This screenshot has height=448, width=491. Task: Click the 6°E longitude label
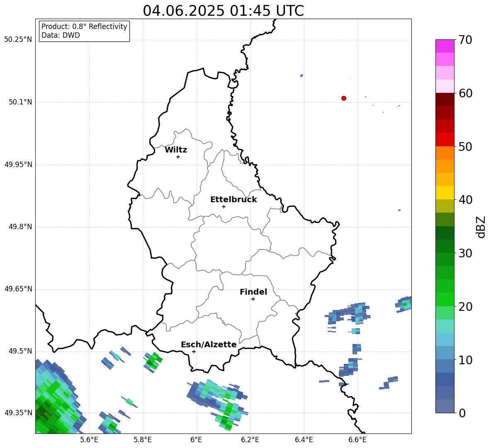[196, 440]
